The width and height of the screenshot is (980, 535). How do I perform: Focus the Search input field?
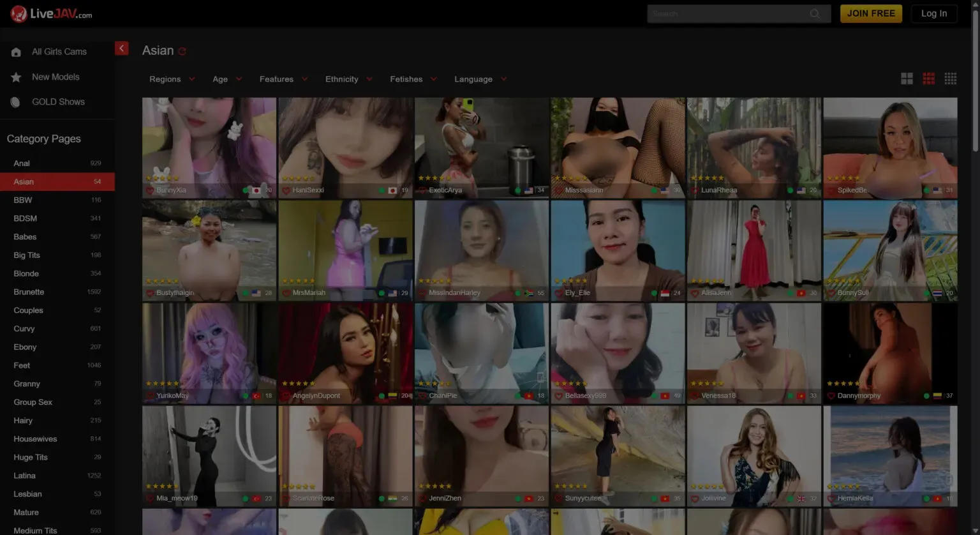(x=727, y=13)
